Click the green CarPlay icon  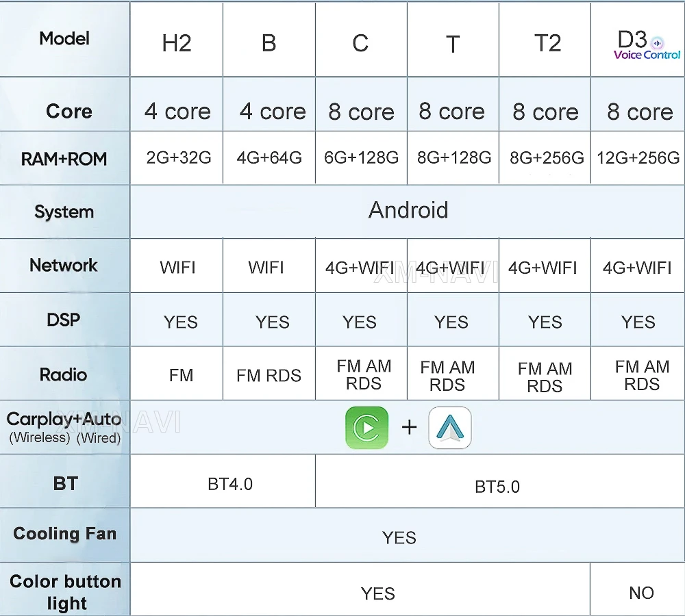point(366,428)
